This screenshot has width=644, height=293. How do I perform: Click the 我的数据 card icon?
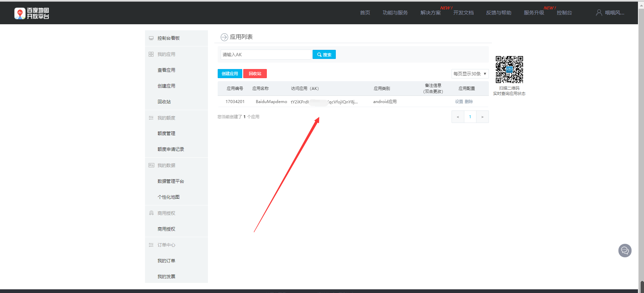coord(151,165)
